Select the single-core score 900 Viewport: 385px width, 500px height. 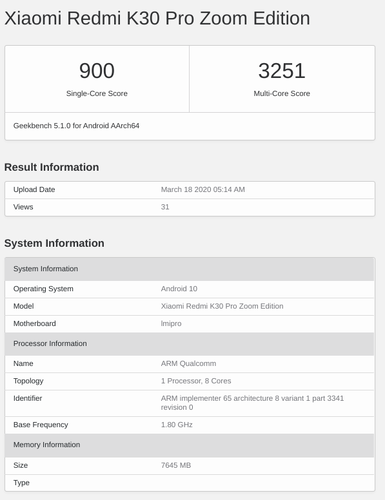tap(97, 71)
